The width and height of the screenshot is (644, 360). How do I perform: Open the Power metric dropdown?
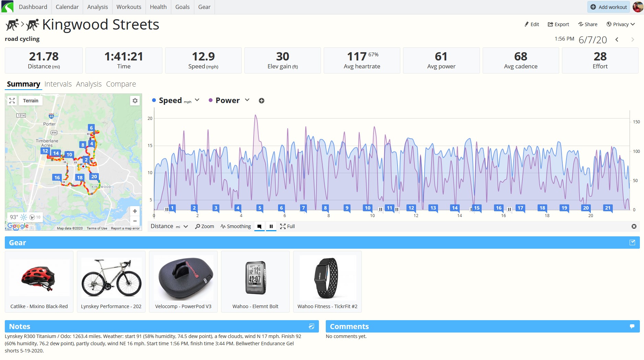pyautogui.click(x=247, y=100)
